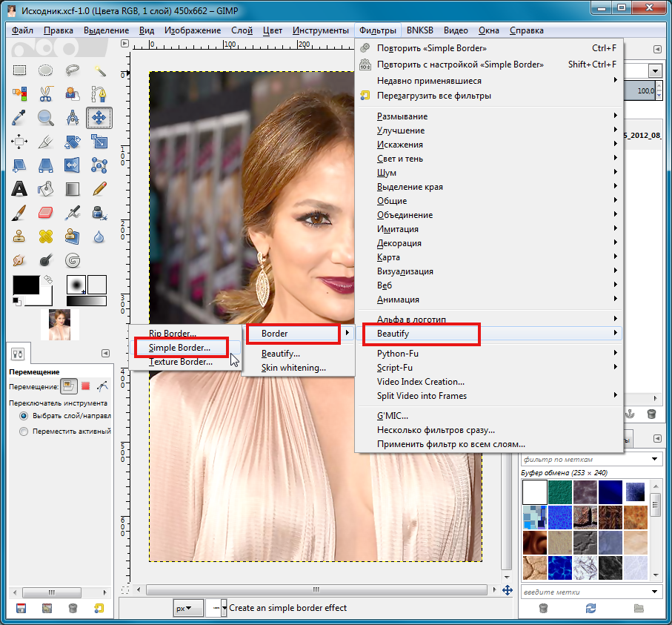Select the Scissors Select tool
The image size is (672, 625).
pos(45,93)
